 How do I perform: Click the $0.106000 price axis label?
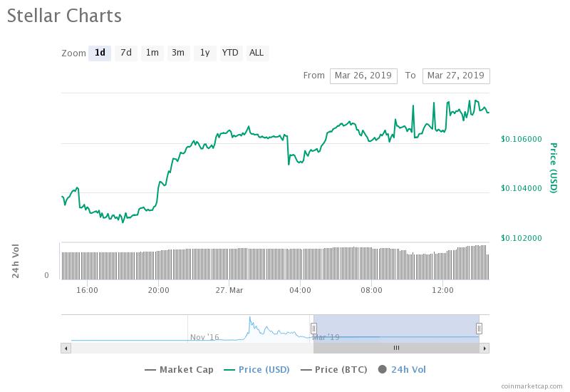(522, 139)
